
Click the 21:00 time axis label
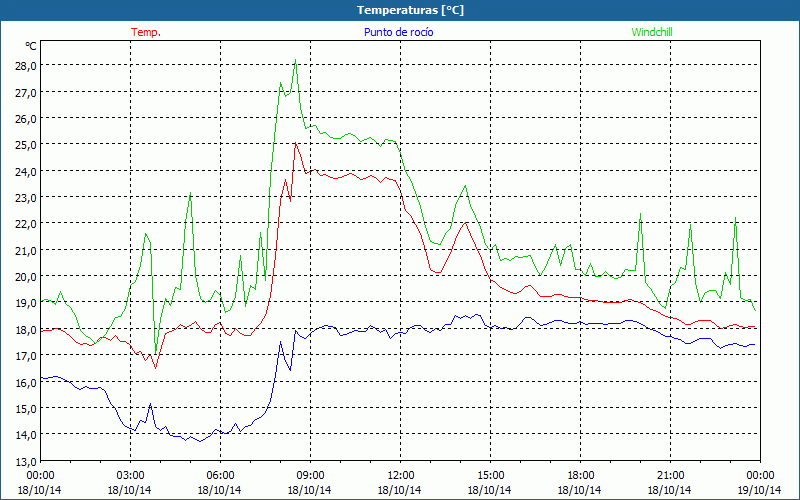click(670, 476)
